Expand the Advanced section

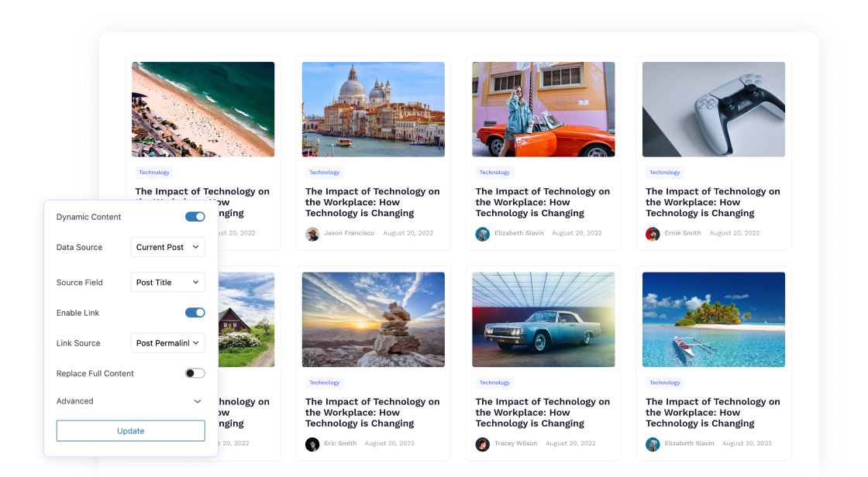click(x=197, y=401)
